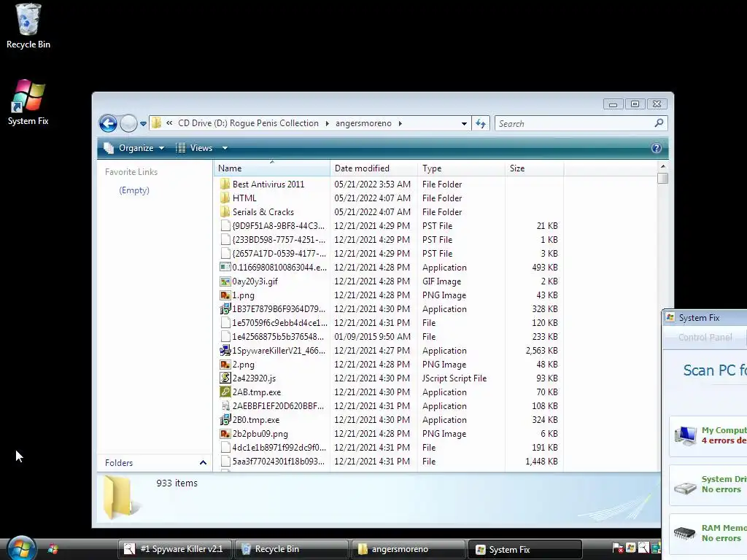Screen dimensions: 747x560
Task: Switch to System Fix taskbar button
Action: tap(525, 549)
